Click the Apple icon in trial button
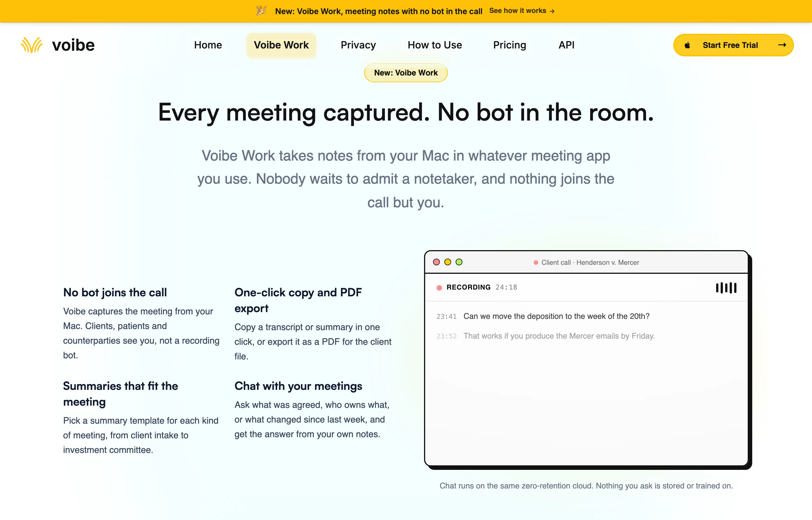Image resolution: width=812 pixels, height=520 pixels. click(687, 45)
